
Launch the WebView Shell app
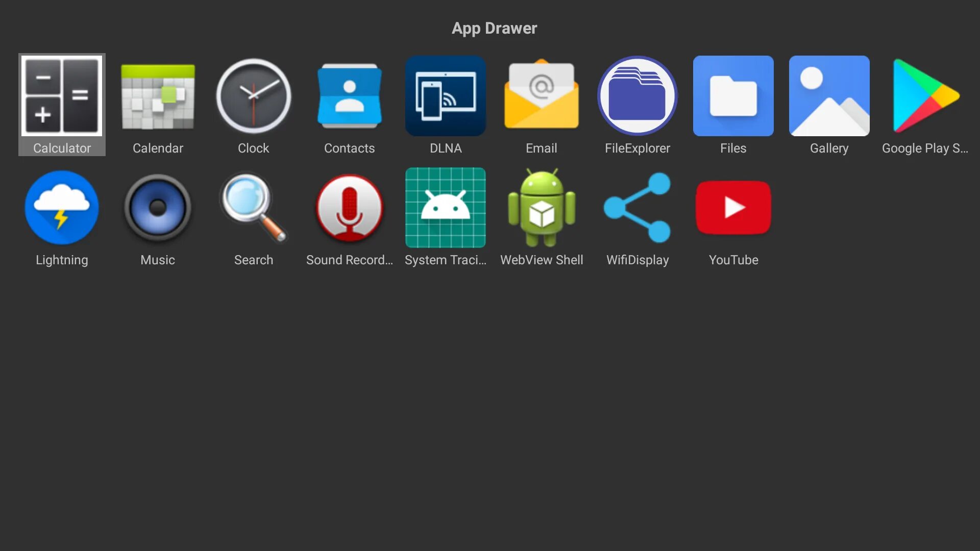[x=542, y=208]
